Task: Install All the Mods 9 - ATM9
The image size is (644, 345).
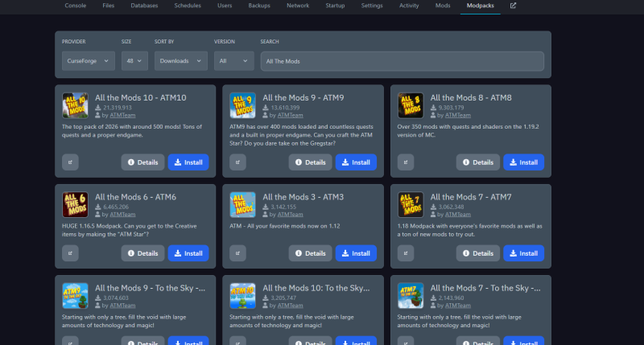Action: coord(356,162)
